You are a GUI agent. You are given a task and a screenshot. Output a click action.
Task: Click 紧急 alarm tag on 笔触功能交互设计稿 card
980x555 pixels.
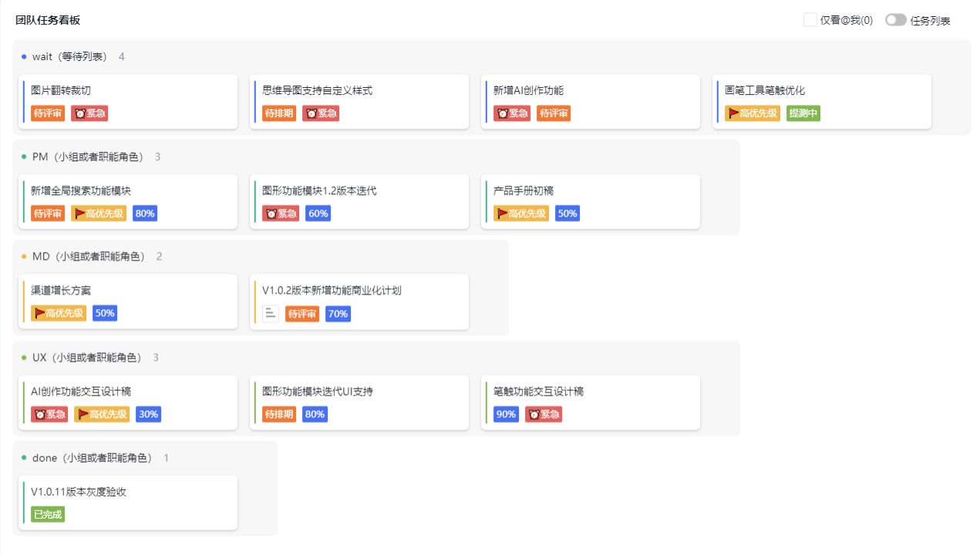[x=544, y=414]
